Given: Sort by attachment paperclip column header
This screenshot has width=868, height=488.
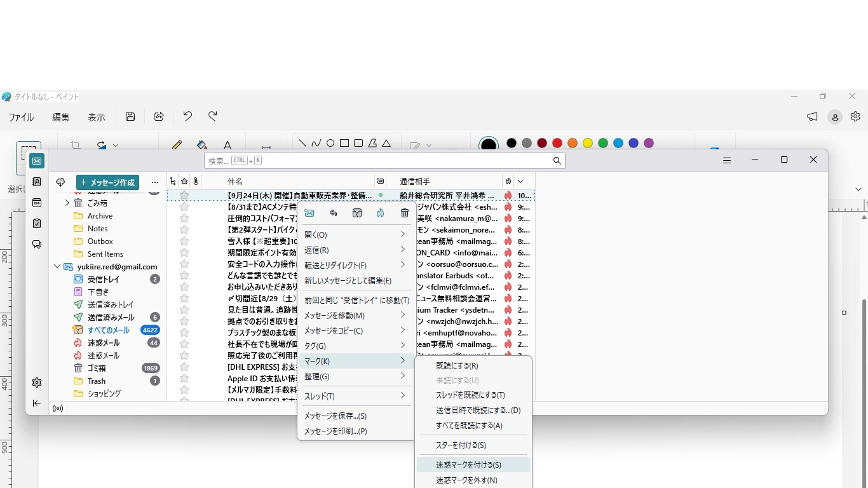Looking at the screenshot, I should (x=196, y=181).
